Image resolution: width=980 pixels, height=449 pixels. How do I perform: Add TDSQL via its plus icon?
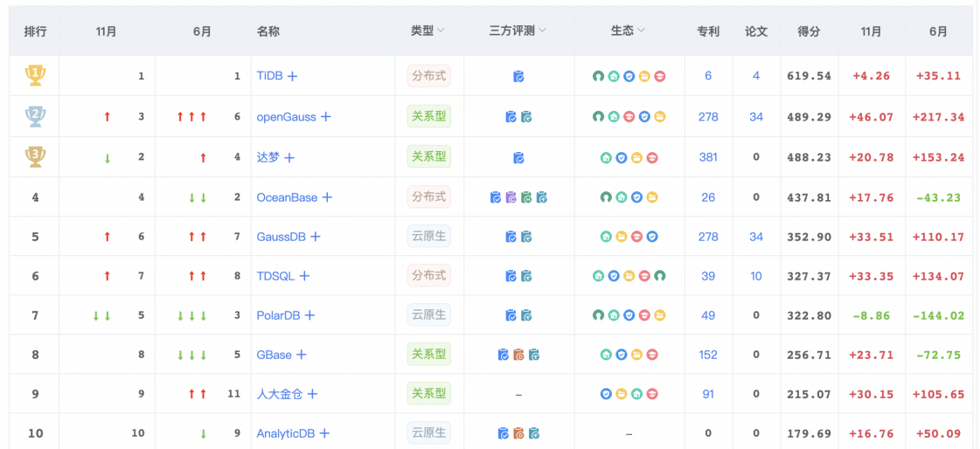(304, 275)
